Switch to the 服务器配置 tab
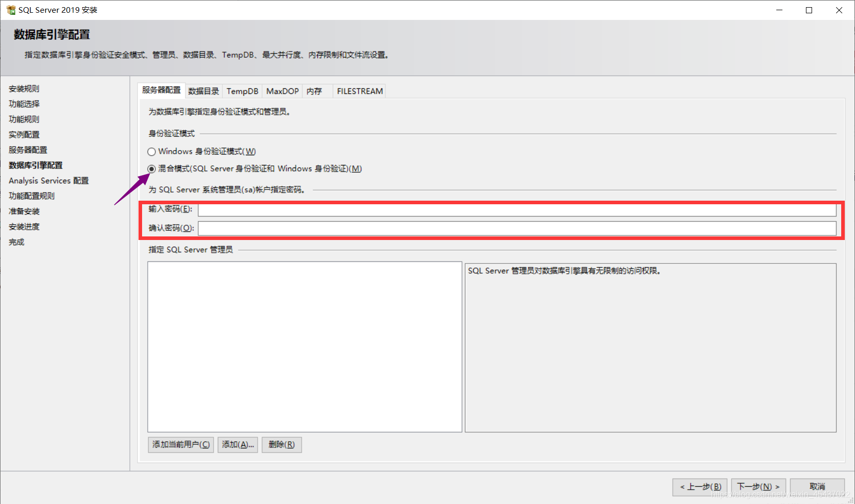The height and width of the screenshot is (504, 855). pyautogui.click(x=161, y=90)
